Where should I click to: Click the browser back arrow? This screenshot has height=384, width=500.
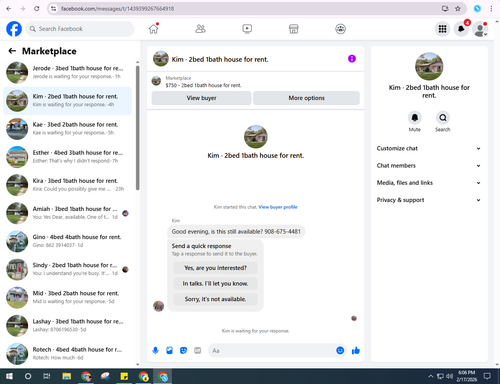[x=9, y=9]
